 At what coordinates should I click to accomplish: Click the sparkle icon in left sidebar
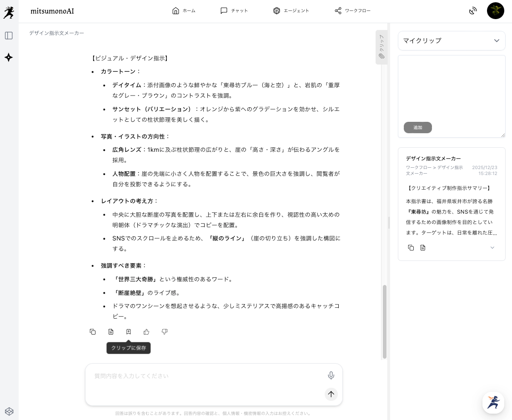point(9,57)
